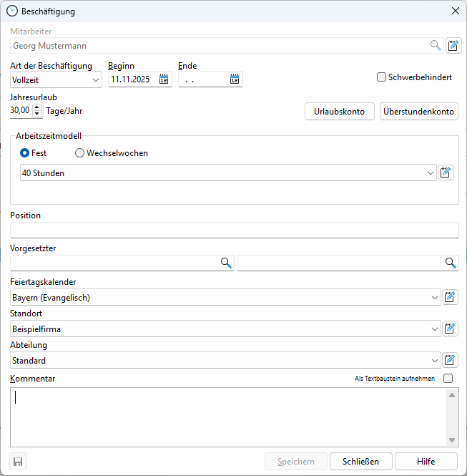Open the Beginn date calendar picker

click(164, 80)
